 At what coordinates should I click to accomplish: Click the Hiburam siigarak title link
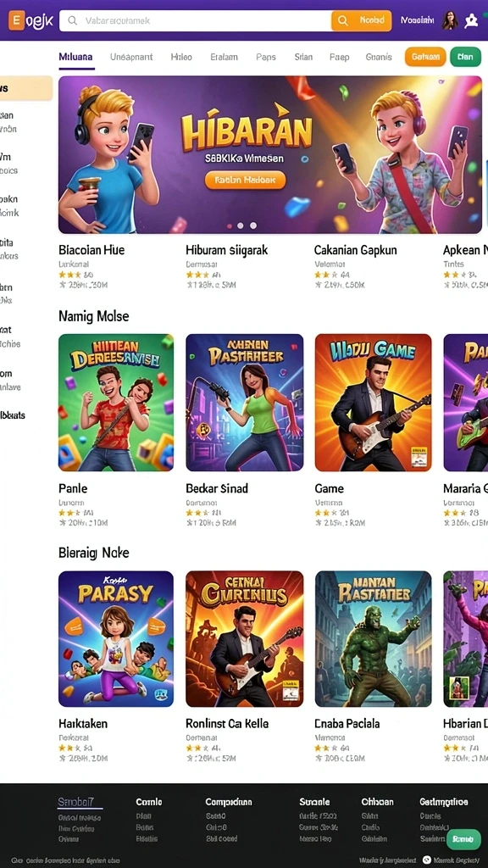227,250
